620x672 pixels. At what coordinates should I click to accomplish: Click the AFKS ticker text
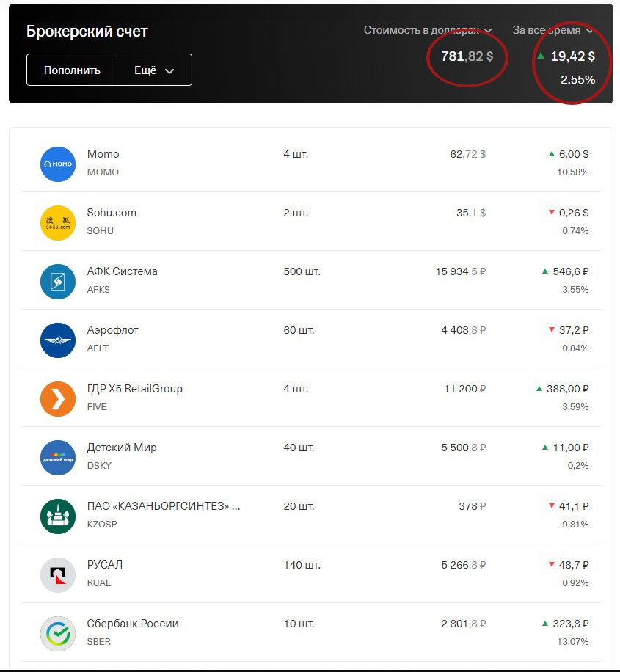tap(98, 289)
